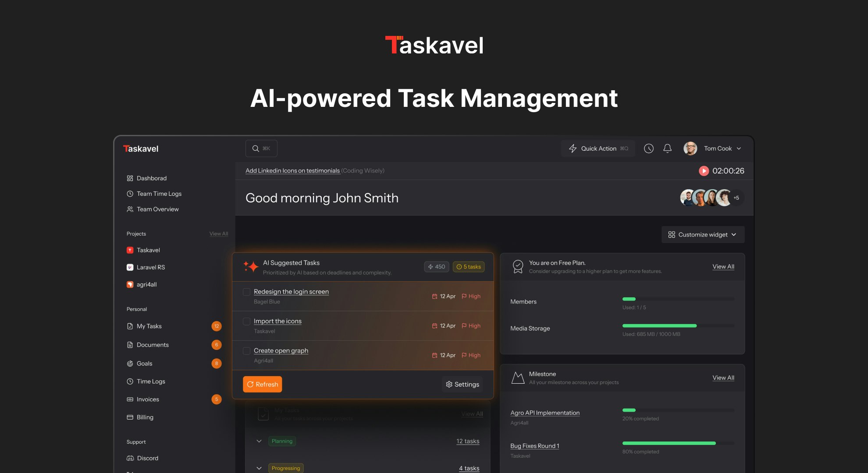The width and height of the screenshot is (868, 473).
Task: Open Team Overview in the sidebar
Action: click(x=157, y=209)
